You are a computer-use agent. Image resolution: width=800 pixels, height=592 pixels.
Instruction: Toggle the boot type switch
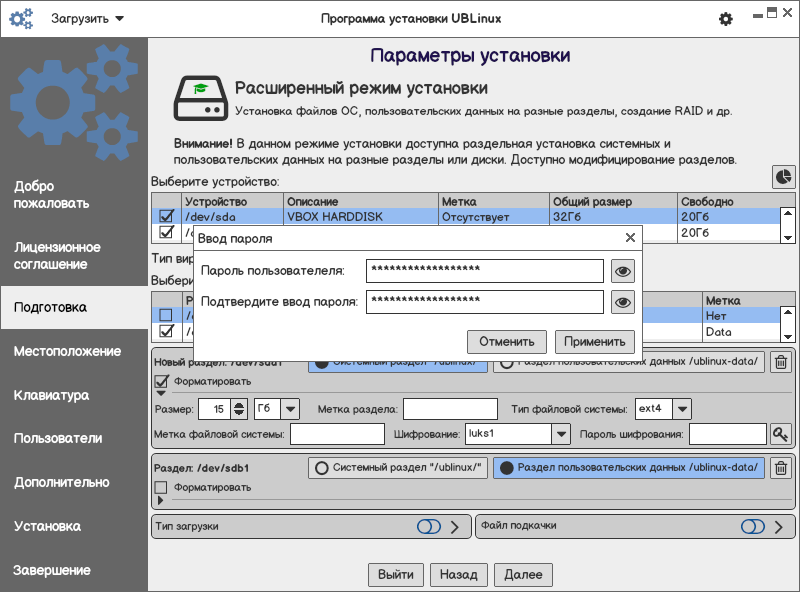[x=429, y=526]
